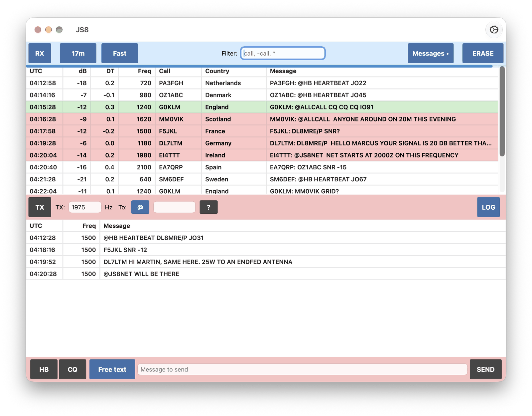Send a heartbeat with HB button
This screenshot has width=532, height=416.
[44, 369]
